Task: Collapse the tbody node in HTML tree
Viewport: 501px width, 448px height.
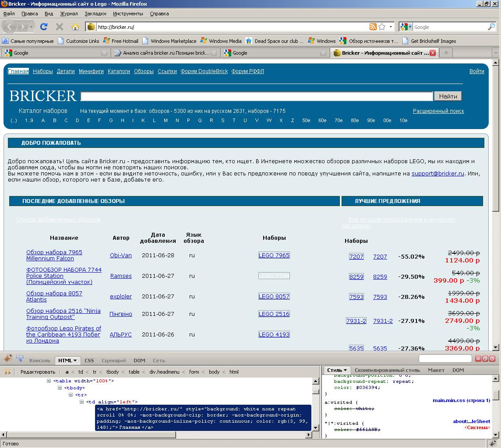Action: coord(60,388)
